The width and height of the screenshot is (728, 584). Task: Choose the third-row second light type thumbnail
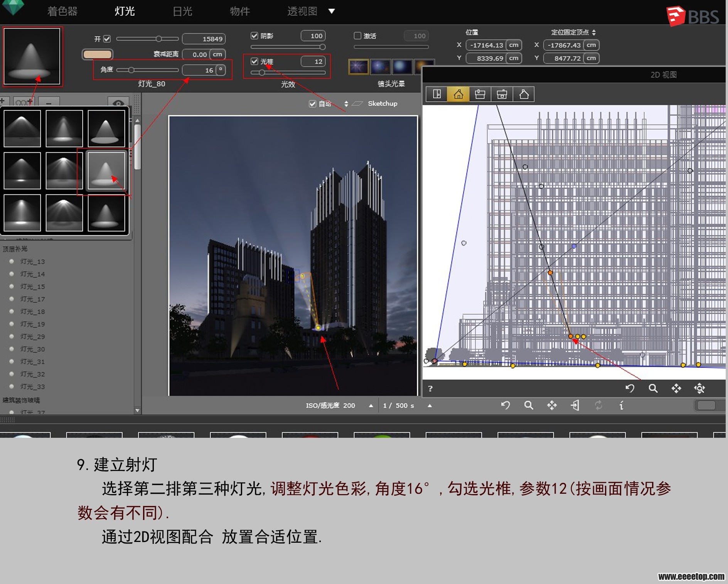64,213
